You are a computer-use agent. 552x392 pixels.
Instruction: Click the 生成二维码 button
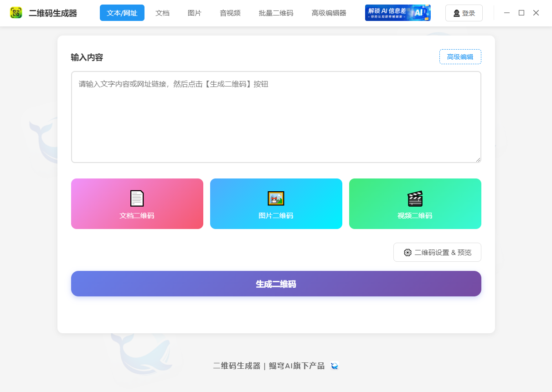click(x=276, y=283)
